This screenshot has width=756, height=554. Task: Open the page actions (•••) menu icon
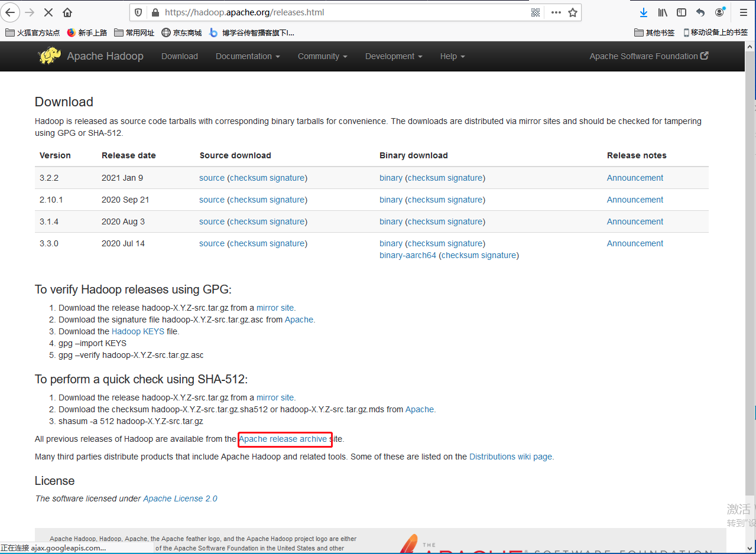point(556,12)
